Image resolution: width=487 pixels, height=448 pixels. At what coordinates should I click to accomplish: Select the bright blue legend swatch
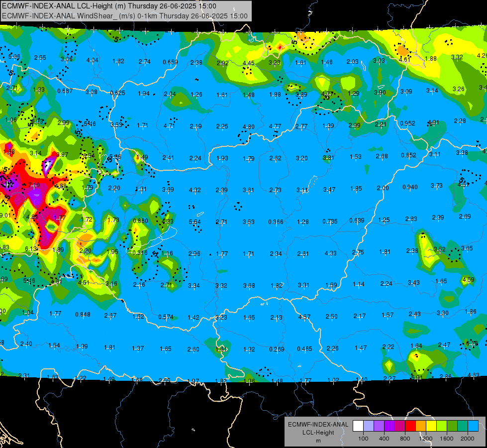click(x=473, y=426)
